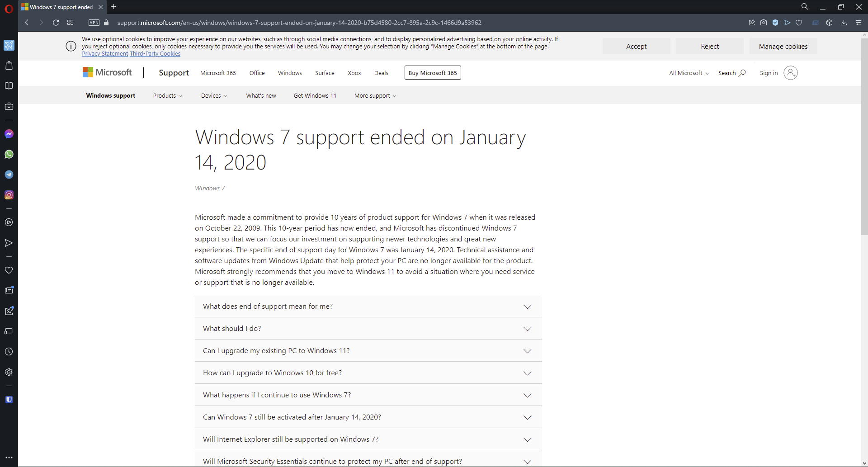Open Settings gear in the sidebar
The height and width of the screenshot is (467, 868).
pyautogui.click(x=9, y=372)
